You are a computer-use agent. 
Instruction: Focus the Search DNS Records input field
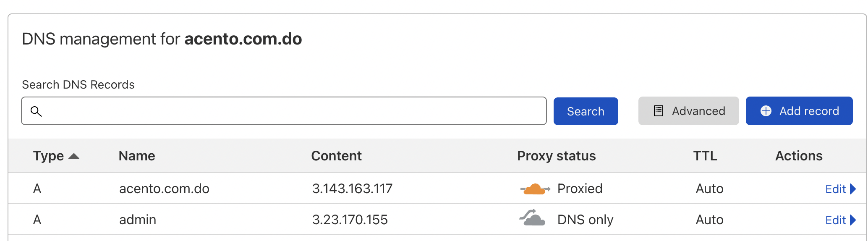pos(290,111)
